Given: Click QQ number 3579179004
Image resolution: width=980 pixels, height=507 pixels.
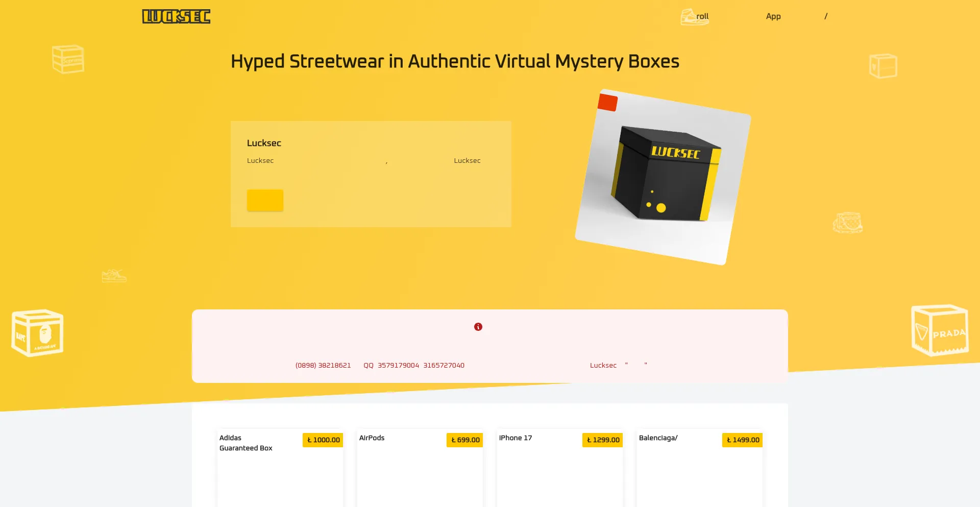Looking at the screenshot, I should (398, 366).
